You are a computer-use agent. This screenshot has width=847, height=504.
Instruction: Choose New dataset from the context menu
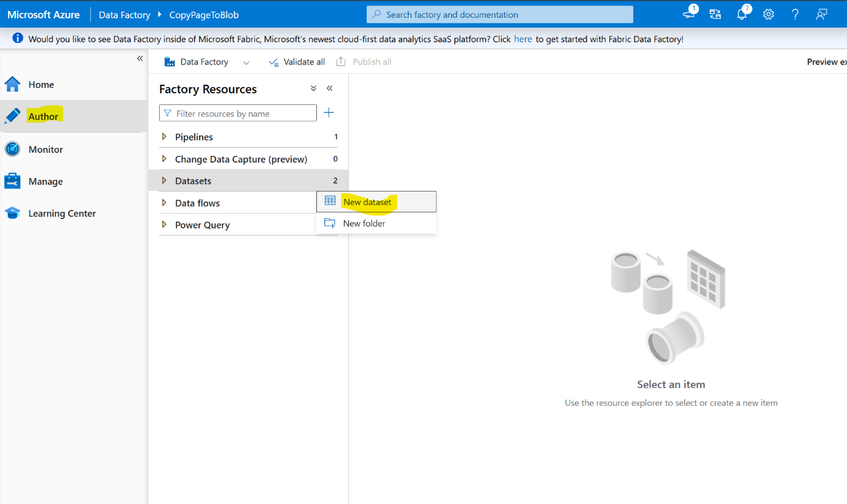(367, 201)
